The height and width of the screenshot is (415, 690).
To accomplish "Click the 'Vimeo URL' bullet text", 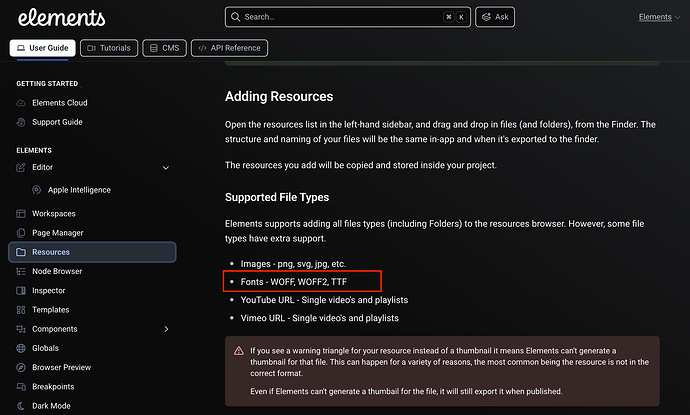I will [319, 318].
